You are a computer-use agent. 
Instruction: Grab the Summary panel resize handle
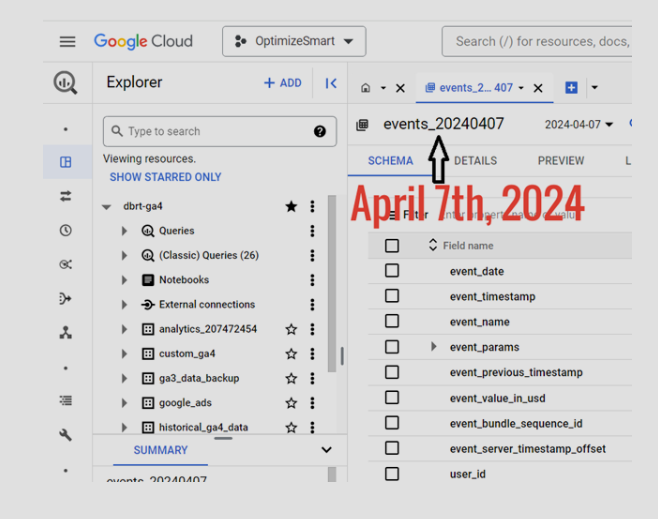coord(223,439)
